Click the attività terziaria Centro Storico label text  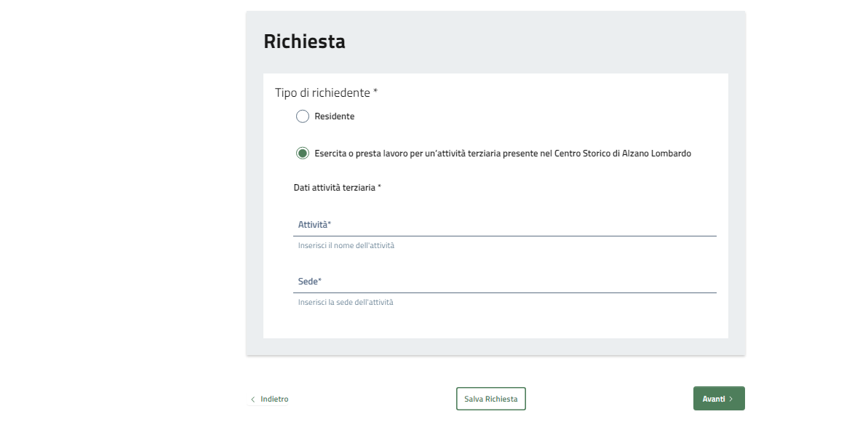click(502, 154)
